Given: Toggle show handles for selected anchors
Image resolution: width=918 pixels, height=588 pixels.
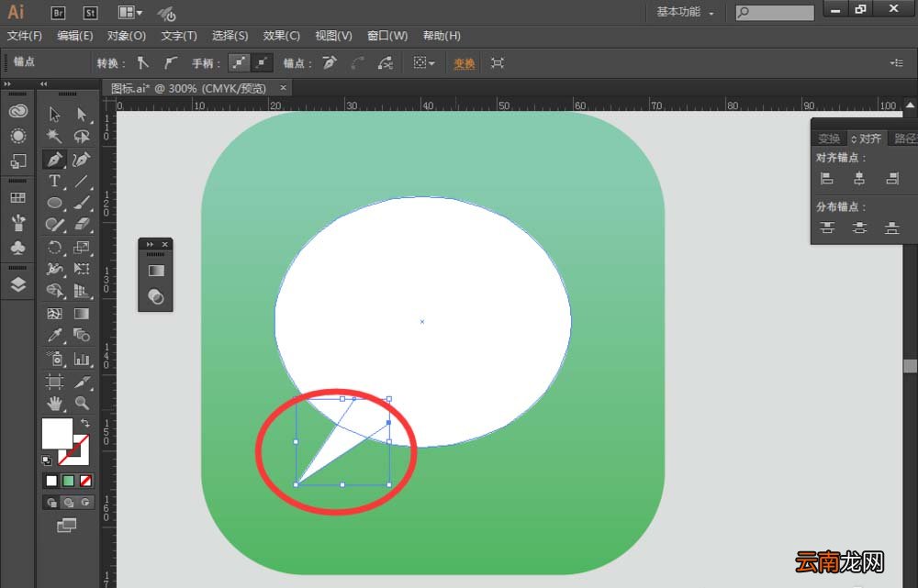Looking at the screenshot, I should click(x=239, y=62).
